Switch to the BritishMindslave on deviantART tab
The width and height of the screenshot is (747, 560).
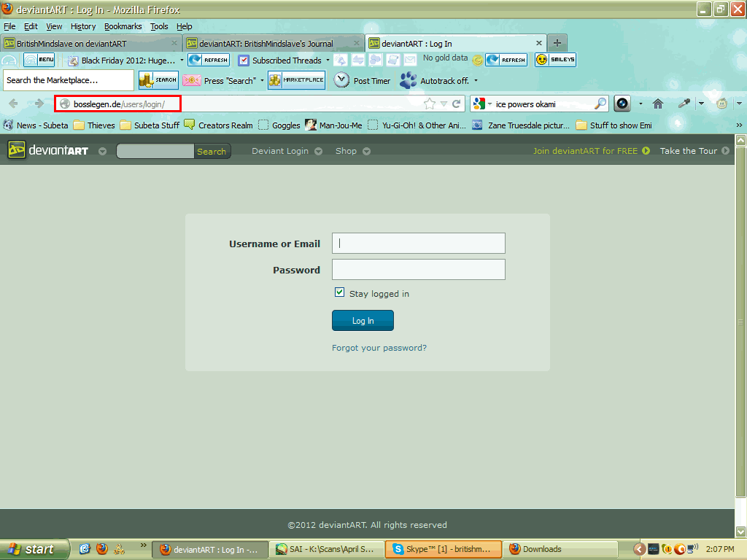click(x=91, y=43)
